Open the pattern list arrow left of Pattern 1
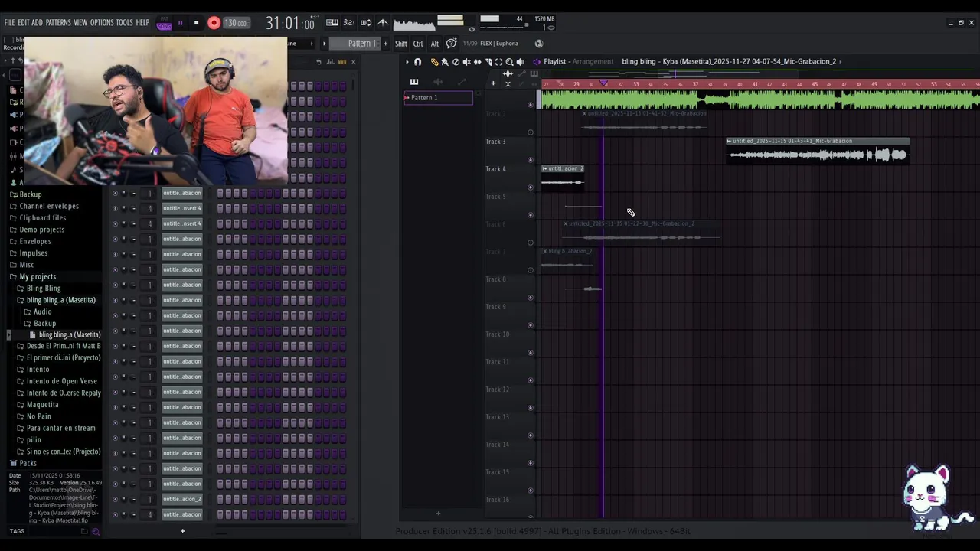This screenshot has width=980, height=551. pyautogui.click(x=324, y=43)
